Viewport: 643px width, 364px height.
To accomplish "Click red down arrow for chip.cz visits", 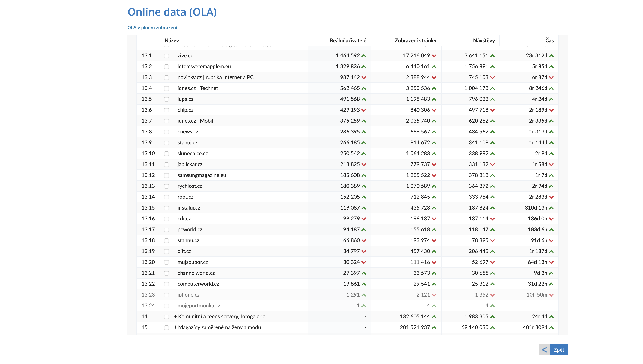I will tap(492, 110).
